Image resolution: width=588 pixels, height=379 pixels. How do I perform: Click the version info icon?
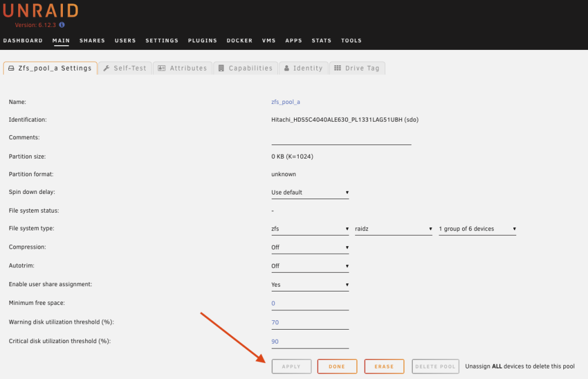point(62,25)
